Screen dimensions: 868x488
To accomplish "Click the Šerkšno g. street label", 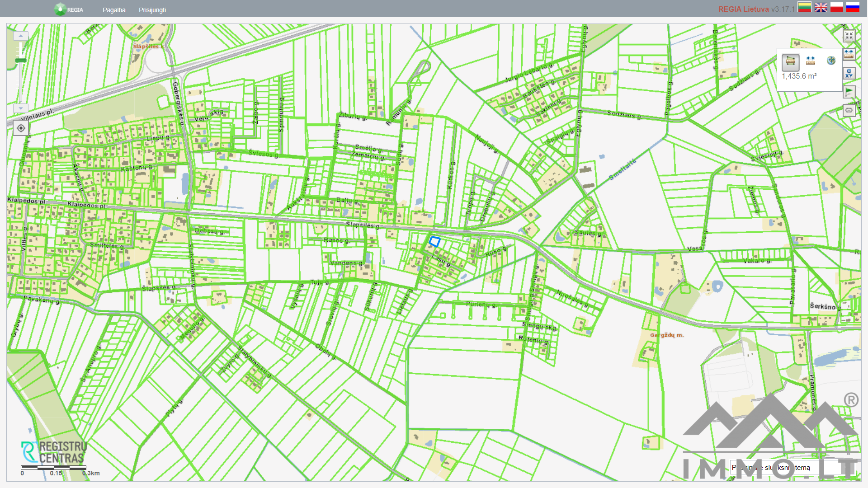I will pos(826,306).
